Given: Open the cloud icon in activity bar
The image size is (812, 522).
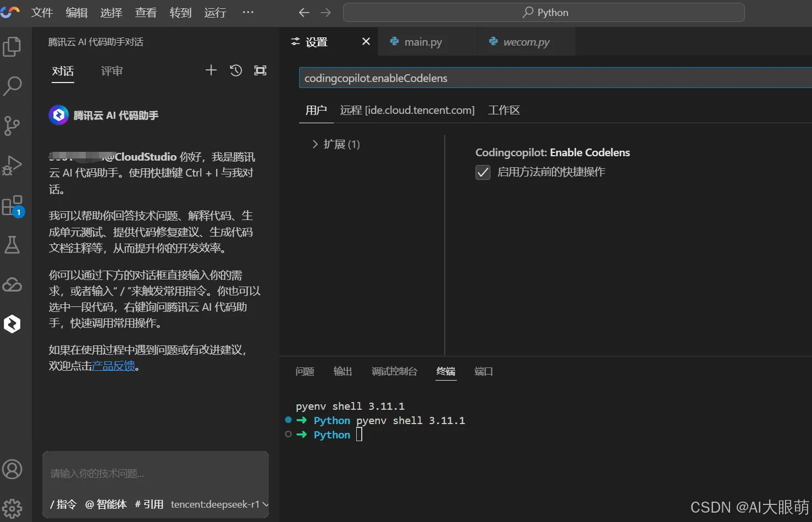Looking at the screenshot, I should (x=12, y=285).
